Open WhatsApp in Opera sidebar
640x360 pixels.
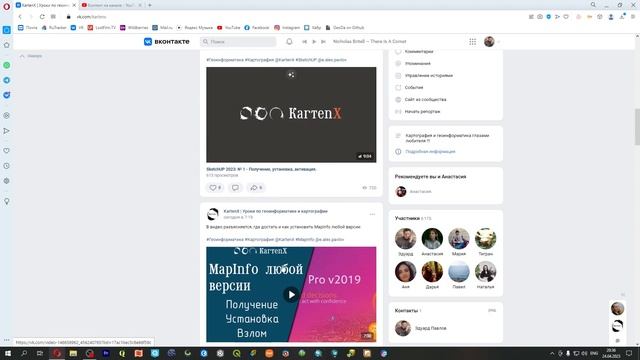coord(7,65)
